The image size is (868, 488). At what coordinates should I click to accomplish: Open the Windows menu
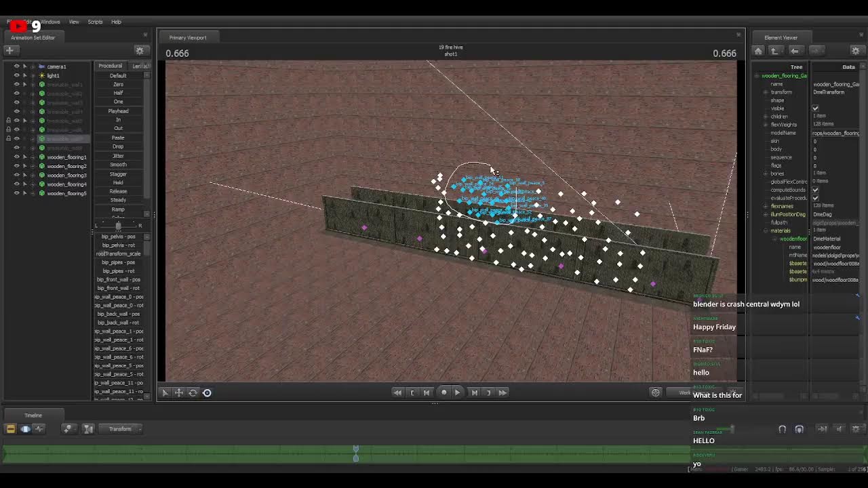coord(50,22)
